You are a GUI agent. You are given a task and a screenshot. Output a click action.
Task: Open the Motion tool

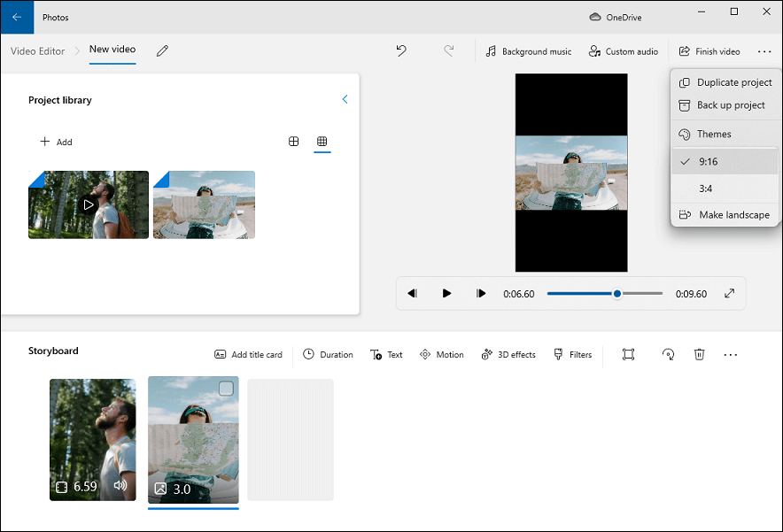click(441, 354)
